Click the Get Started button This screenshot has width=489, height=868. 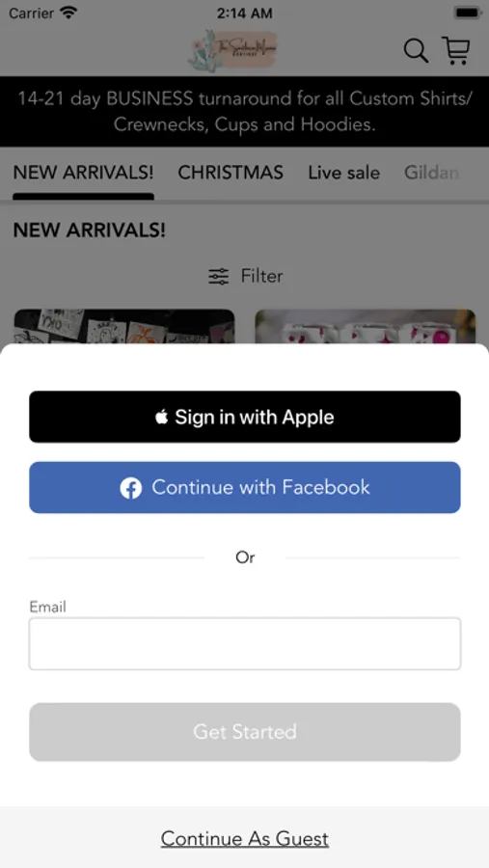pyautogui.click(x=245, y=732)
